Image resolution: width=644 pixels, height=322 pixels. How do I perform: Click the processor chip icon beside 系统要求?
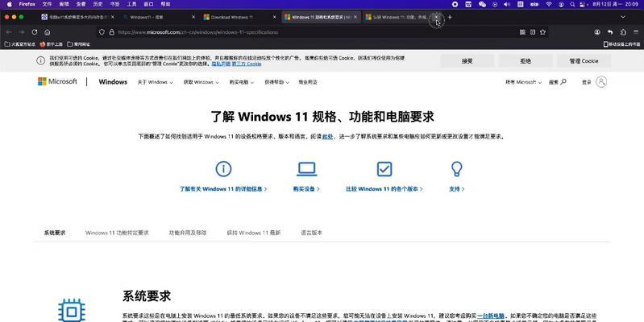72,312
